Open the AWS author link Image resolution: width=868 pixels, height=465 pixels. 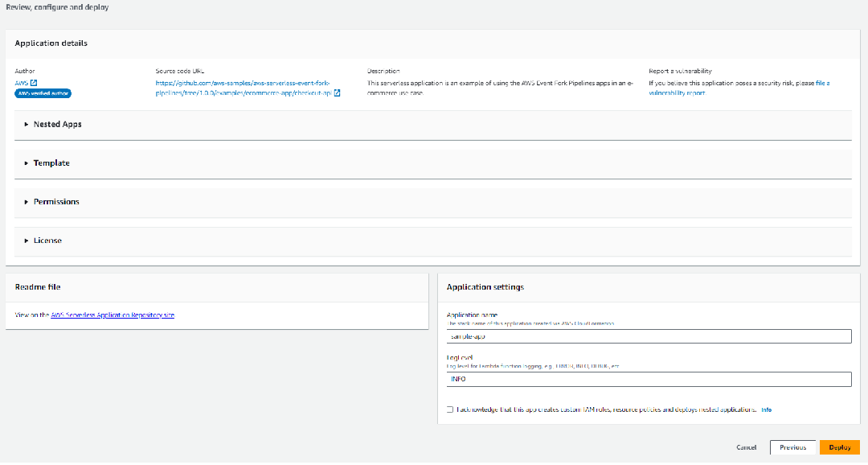pos(21,83)
